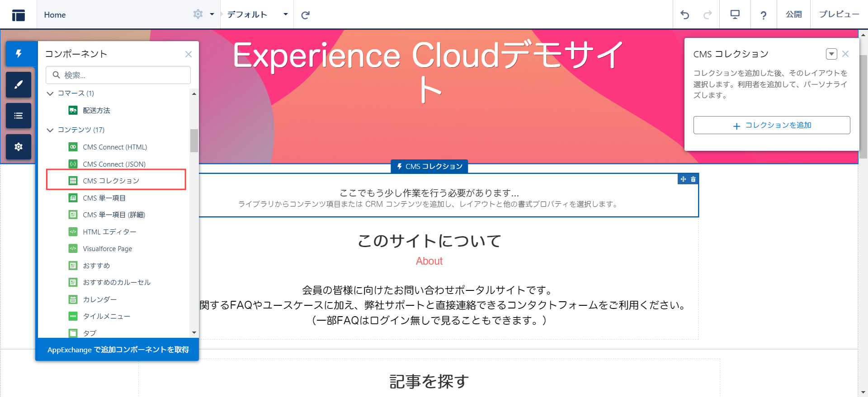Collapse the コンテンツ (17) section

pyautogui.click(x=50, y=130)
